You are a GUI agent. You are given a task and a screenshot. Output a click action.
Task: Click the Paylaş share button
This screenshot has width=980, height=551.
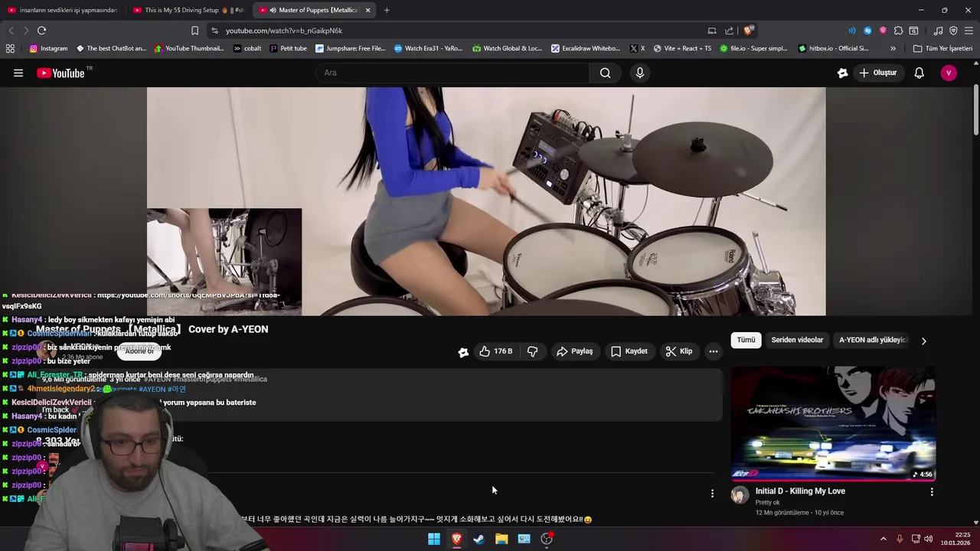[x=574, y=351]
